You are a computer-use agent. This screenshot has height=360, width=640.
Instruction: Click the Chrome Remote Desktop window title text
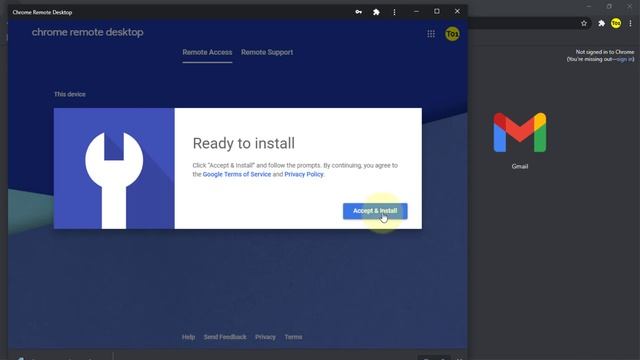point(42,12)
